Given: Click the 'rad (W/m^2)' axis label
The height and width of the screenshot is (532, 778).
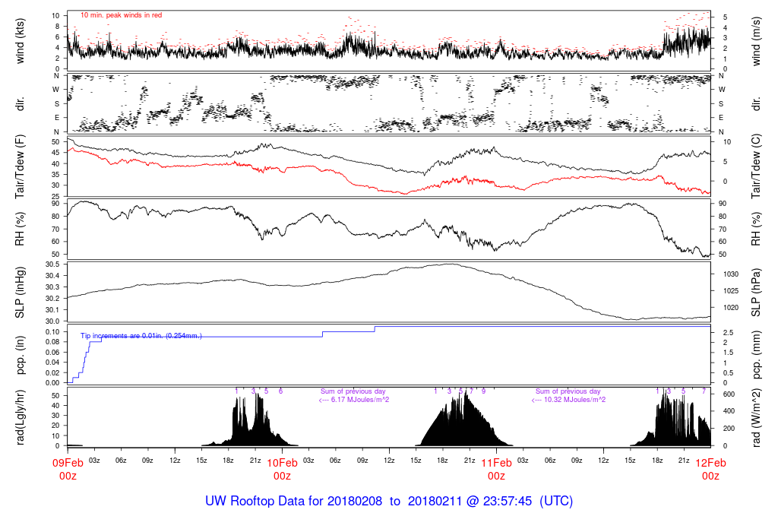Looking at the screenshot, I should point(756,417).
